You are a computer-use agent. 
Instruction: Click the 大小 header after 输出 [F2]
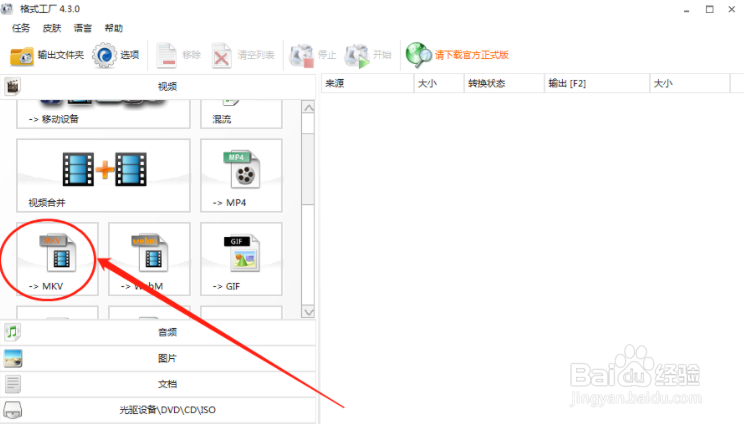coord(690,83)
